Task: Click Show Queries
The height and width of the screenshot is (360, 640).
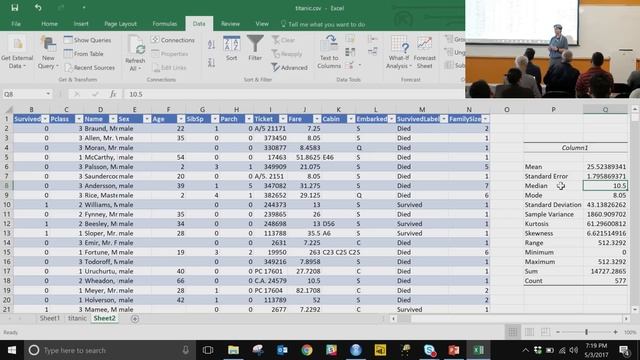Action: pyautogui.click(x=87, y=40)
